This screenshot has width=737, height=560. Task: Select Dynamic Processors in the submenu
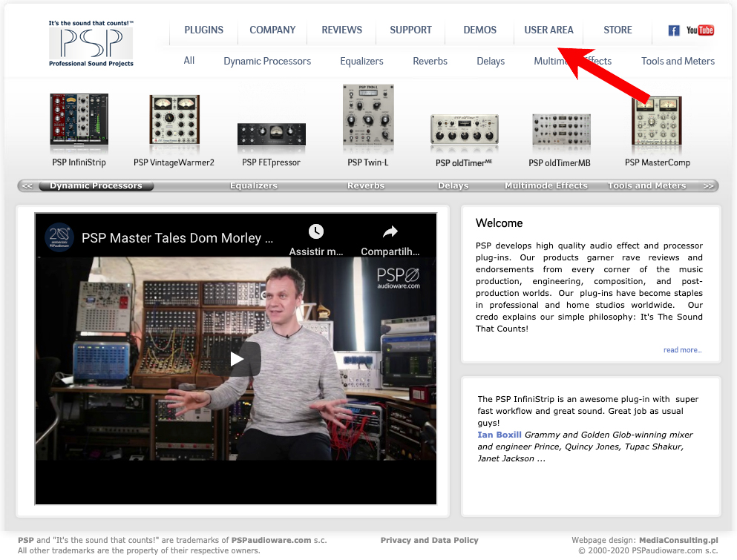(267, 61)
